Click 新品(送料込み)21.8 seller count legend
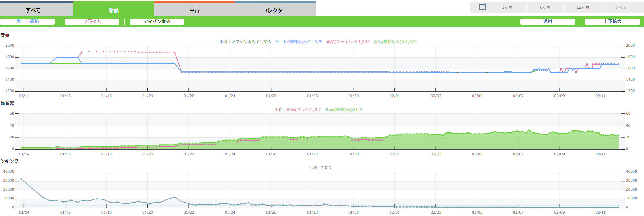The image size is (644, 216). click(x=343, y=109)
